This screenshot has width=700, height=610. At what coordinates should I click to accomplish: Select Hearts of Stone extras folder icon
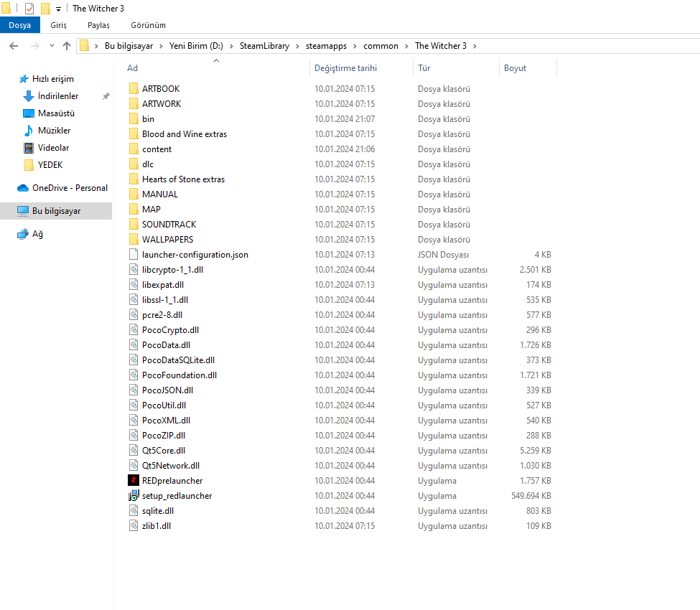click(134, 179)
